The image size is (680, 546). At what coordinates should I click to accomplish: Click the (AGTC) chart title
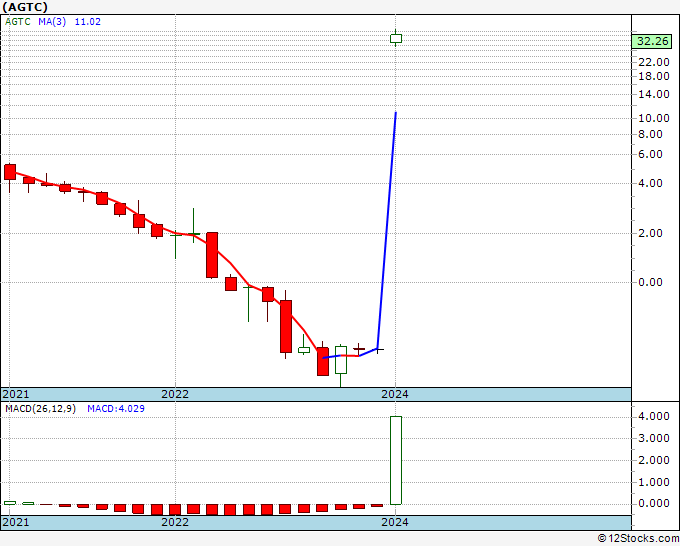[x=25, y=7]
